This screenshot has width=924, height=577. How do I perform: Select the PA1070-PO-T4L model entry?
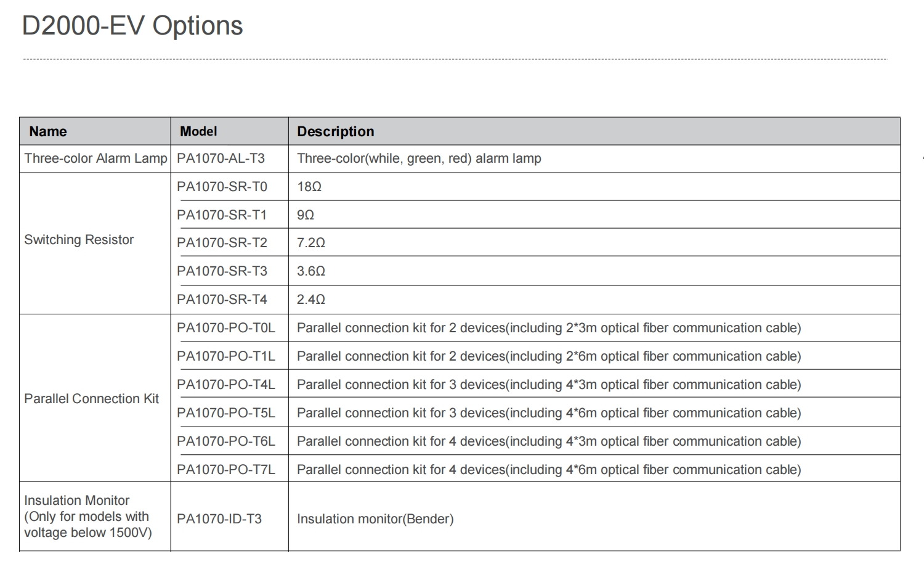pos(226,385)
